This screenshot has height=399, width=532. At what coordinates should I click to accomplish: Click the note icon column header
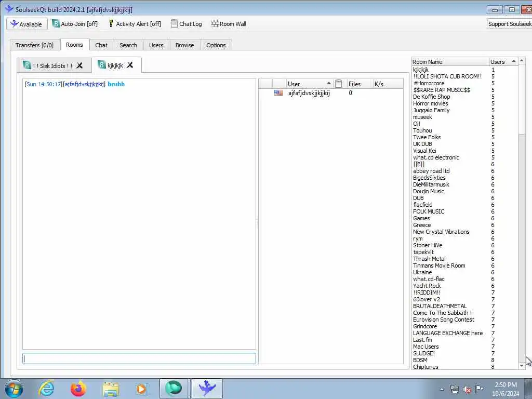pyautogui.click(x=339, y=84)
